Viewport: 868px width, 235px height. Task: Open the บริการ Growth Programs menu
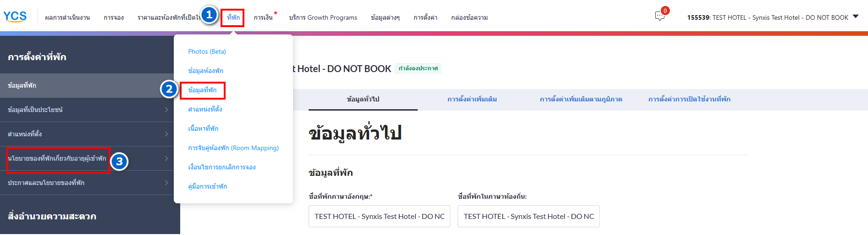tap(323, 17)
